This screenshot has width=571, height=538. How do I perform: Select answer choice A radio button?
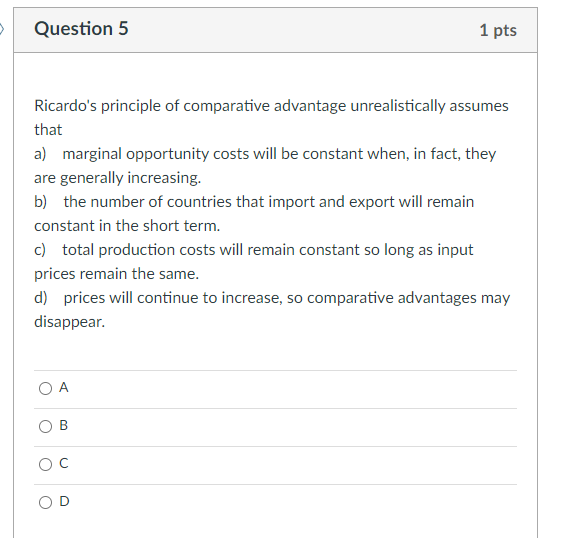coord(46,388)
